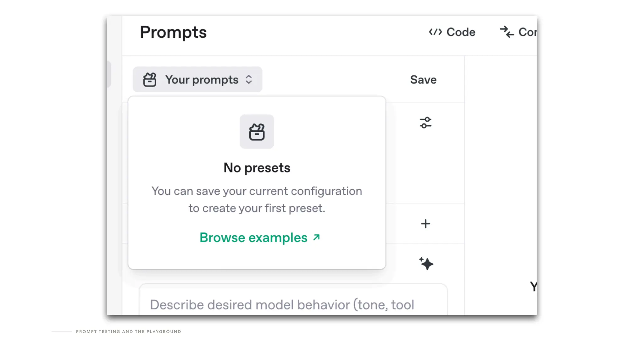This screenshot has height=362, width=644.
Task: Click the Prompts page heading
Action: coord(173,32)
